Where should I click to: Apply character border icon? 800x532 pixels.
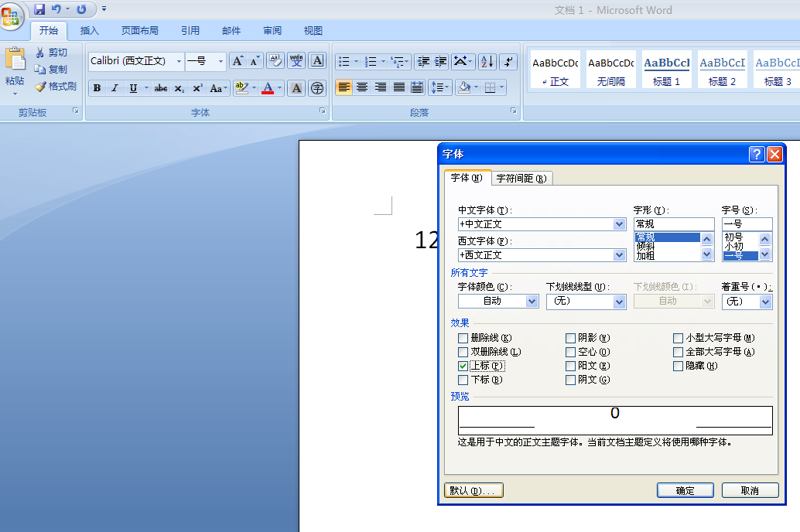[317, 61]
